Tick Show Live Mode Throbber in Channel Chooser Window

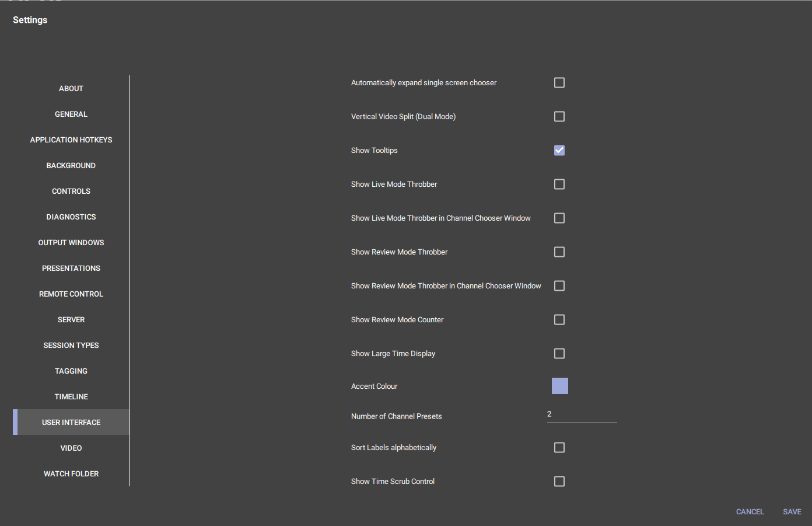pyautogui.click(x=559, y=218)
